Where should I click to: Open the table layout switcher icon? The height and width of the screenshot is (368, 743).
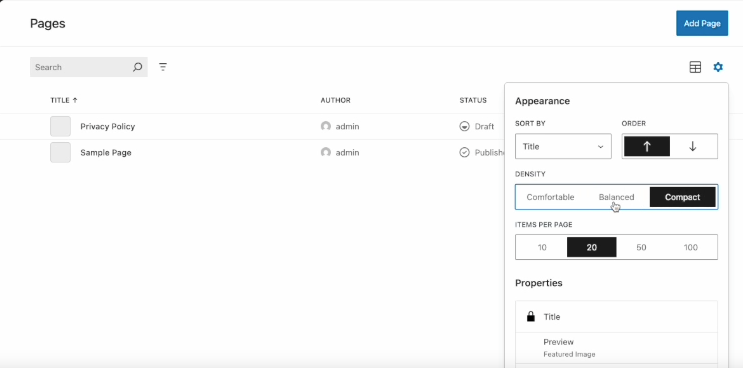click(695, 67)
